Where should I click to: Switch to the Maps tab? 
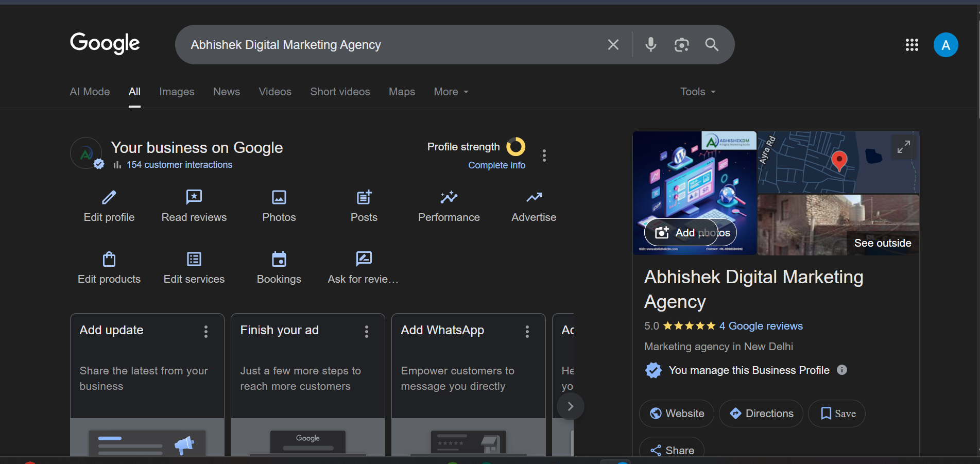pos(402,92)
